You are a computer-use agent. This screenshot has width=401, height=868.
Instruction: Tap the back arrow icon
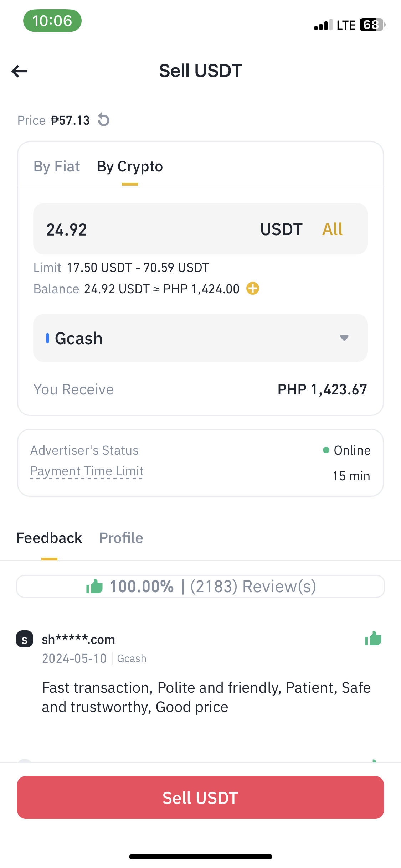click(19, 71)
